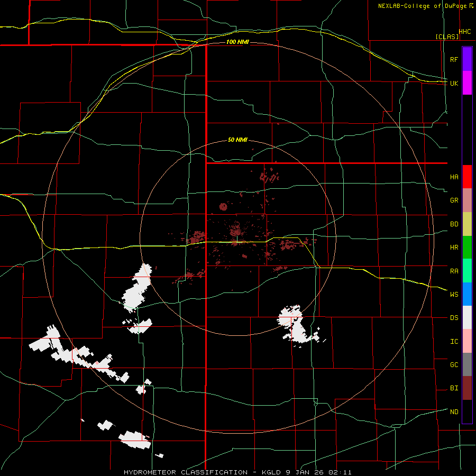The width and height of the screenshot is (476, 476).
Task: Click the white DS legend swatch
Action: tap(467, 317)
